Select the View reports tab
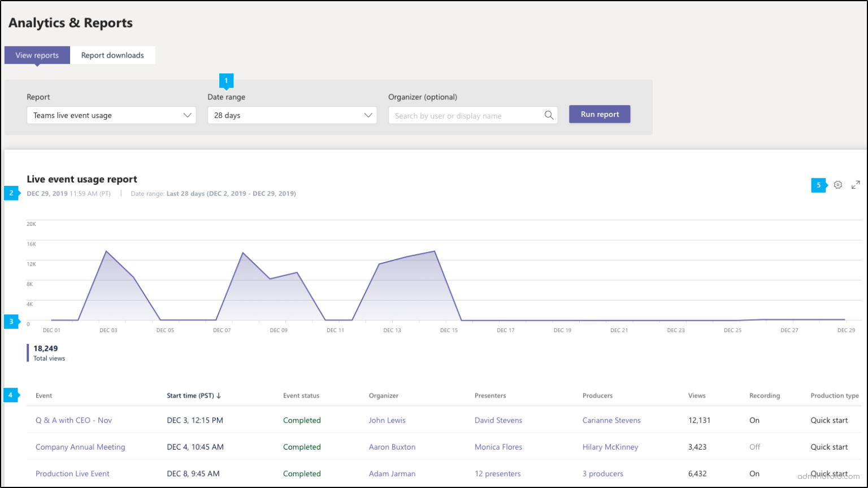The image size is (868, 488). coord(37,55)
